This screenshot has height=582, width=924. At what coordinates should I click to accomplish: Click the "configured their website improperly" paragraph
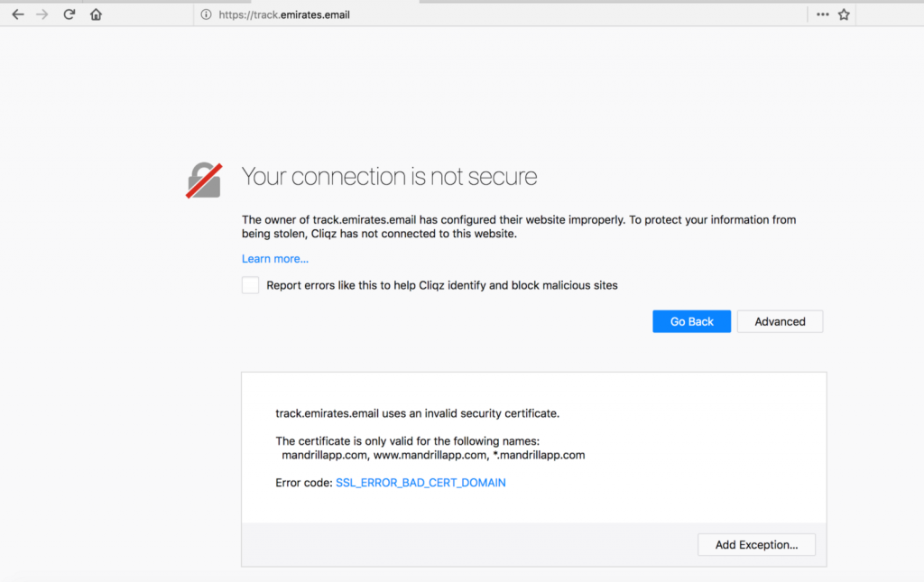point(519,226)
